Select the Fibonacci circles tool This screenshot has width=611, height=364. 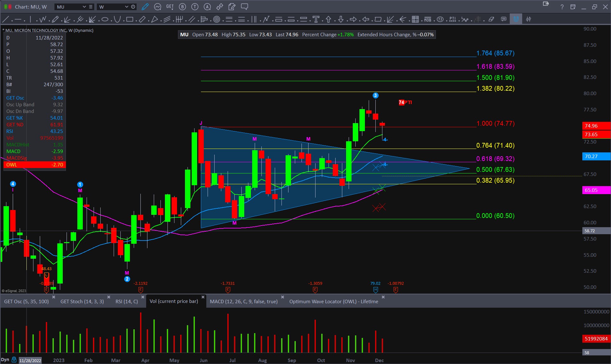coord(217,19)
